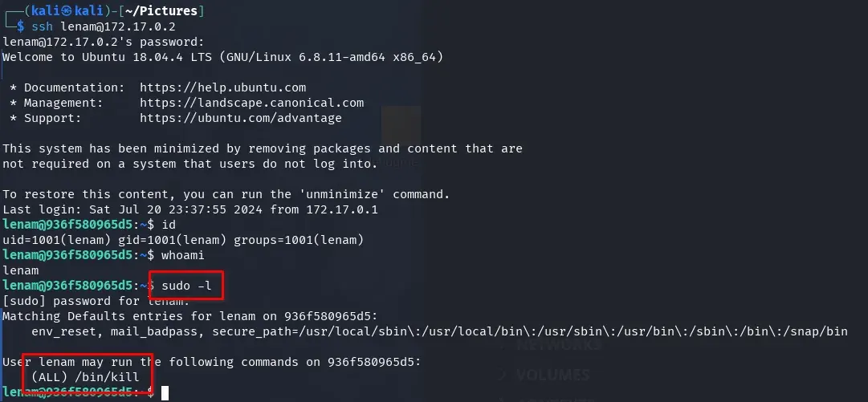Open the https://landscape.canonical.com management link
This screenshot has width=868, height=402.
tap(252, 103)
